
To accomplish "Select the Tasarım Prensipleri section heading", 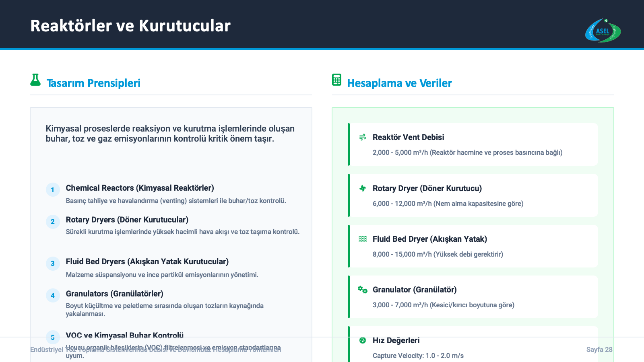I will click(x=93, y=83).
